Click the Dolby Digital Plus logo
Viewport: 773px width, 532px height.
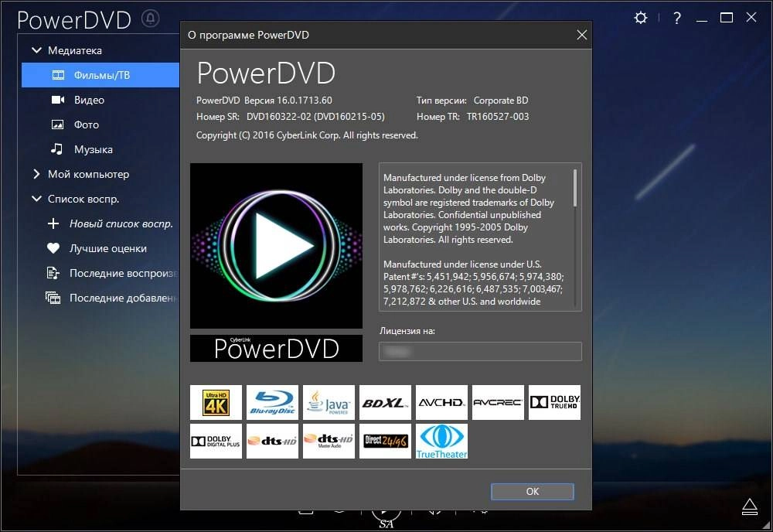click(216, 441)
